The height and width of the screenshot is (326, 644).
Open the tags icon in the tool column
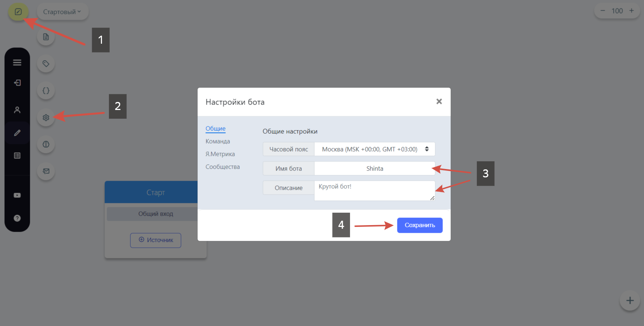click(x=46, y=64)
